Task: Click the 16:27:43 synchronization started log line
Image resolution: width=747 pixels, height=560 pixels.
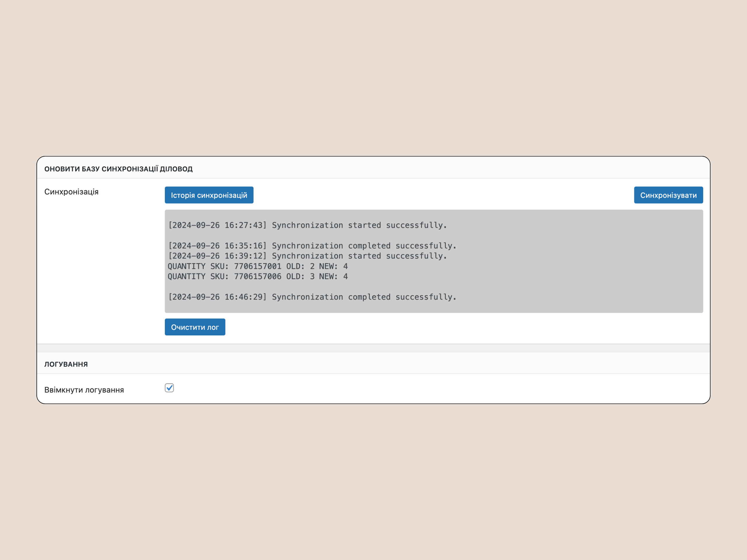Action: [307, 225]
